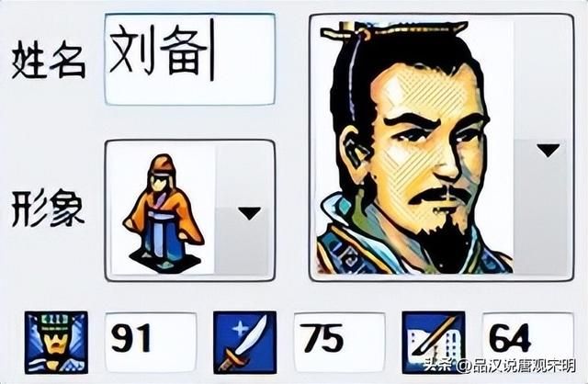The width and height of the screenshot is (588, 384).
Task: Open the portrait selection dropdown arrow
Action: 548,150
